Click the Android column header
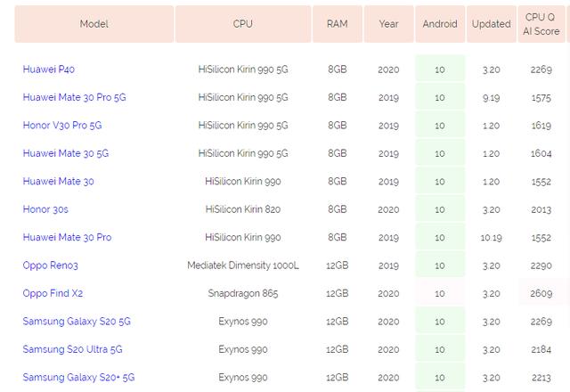Image resolution: width=570 pixels, height=392 pixels. coord(440,24)
